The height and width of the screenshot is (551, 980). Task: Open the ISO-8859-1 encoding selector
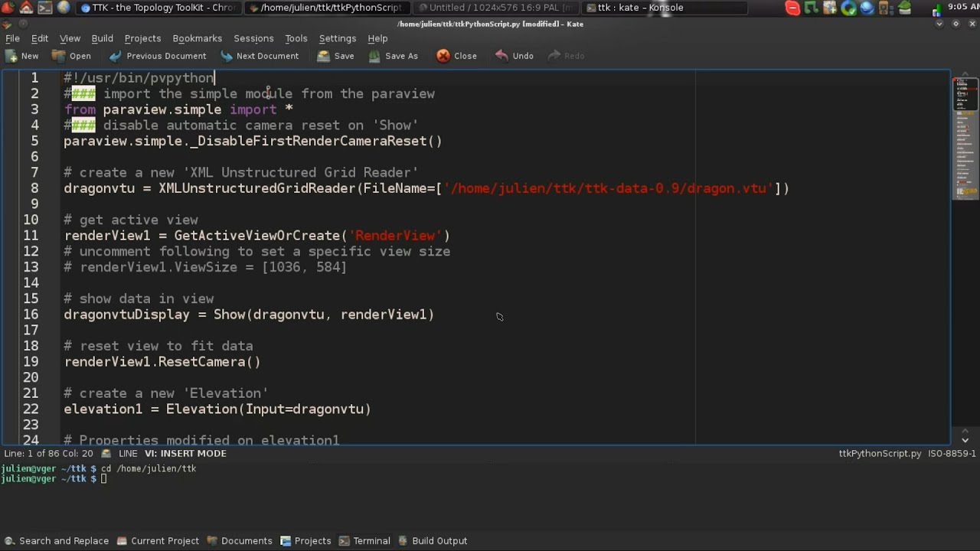(952, 454)
